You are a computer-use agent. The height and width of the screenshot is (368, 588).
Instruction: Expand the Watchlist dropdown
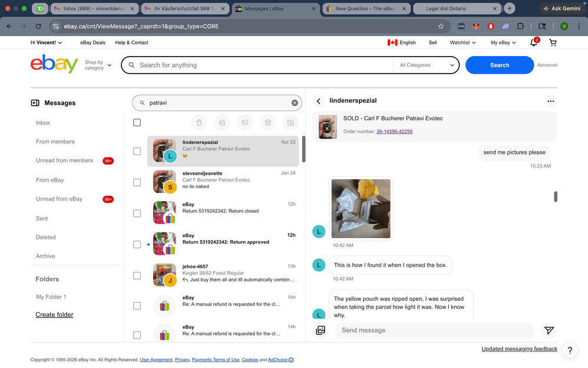(463, 43)
